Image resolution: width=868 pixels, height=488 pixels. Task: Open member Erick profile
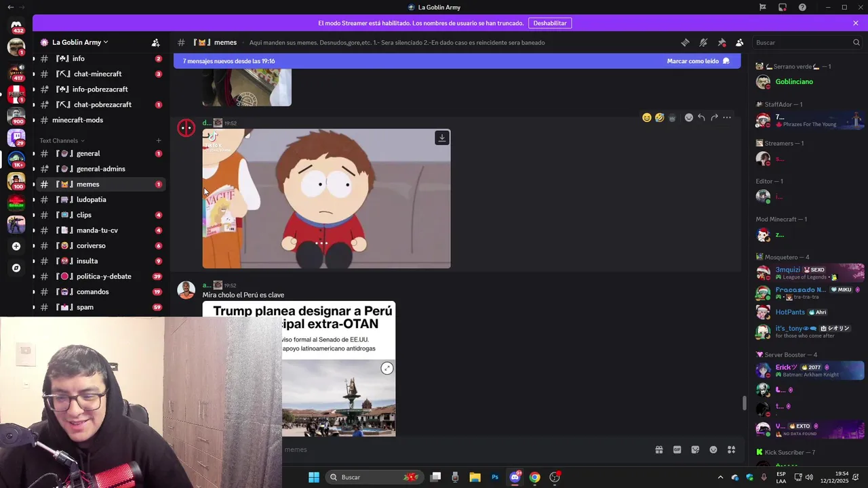pyautogui.click(x=809, y=371)
